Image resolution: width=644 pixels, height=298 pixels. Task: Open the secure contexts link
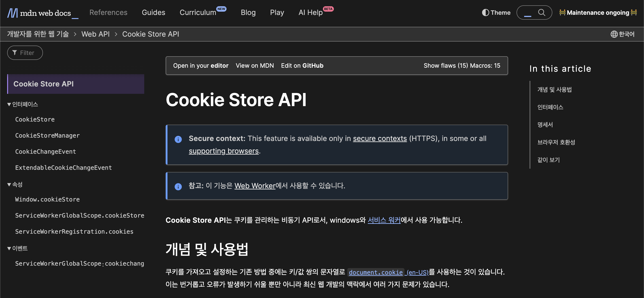point(379,138)
